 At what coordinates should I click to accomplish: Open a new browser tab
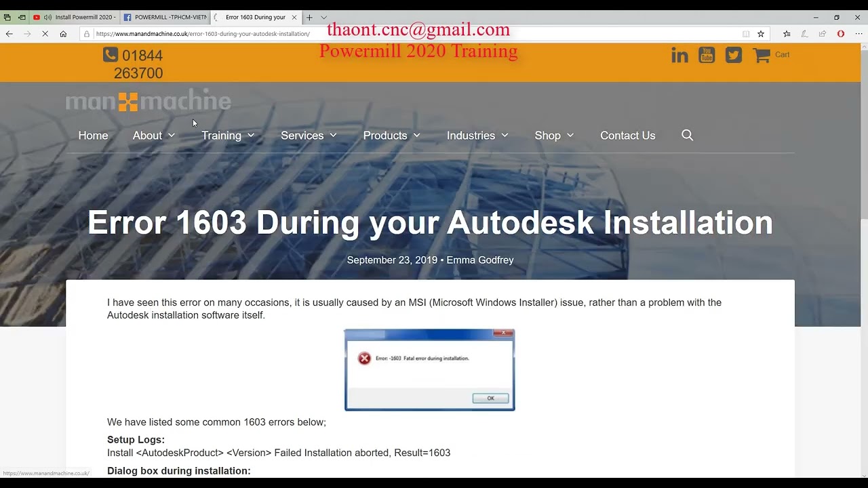click(309, 17)
